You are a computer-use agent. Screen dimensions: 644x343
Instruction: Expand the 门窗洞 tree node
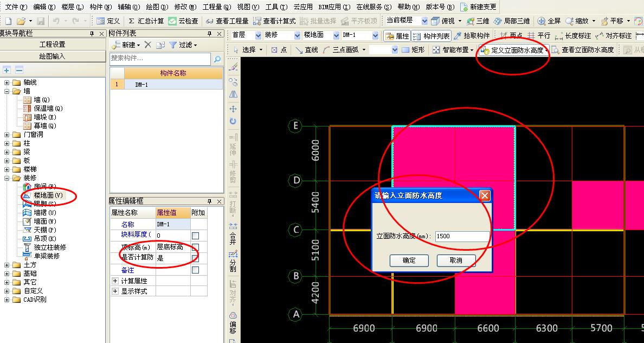tap(7, 135)
